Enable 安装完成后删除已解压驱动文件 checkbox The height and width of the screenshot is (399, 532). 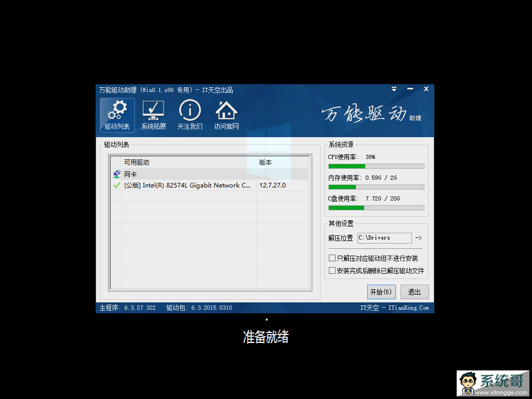pos(332,270)
